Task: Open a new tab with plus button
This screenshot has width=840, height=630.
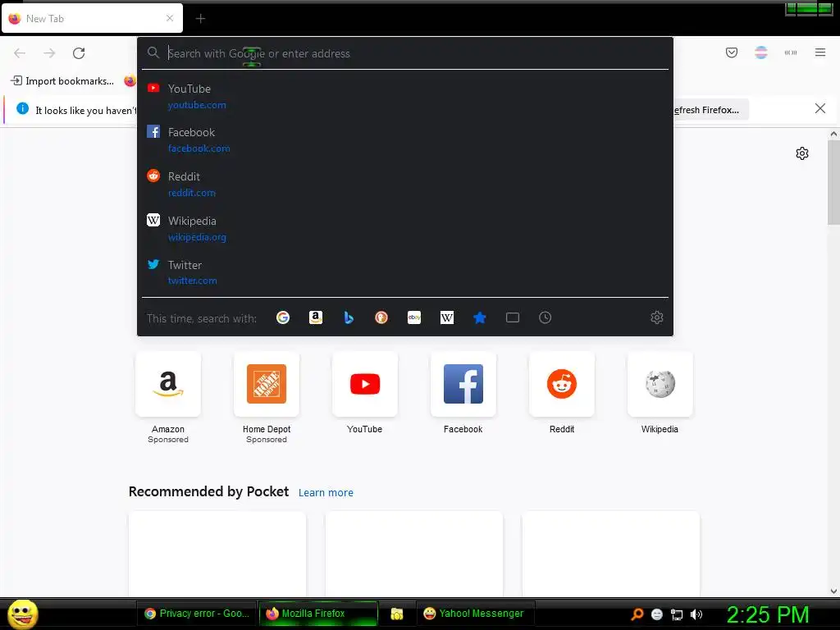Action: tap(200, 19)
